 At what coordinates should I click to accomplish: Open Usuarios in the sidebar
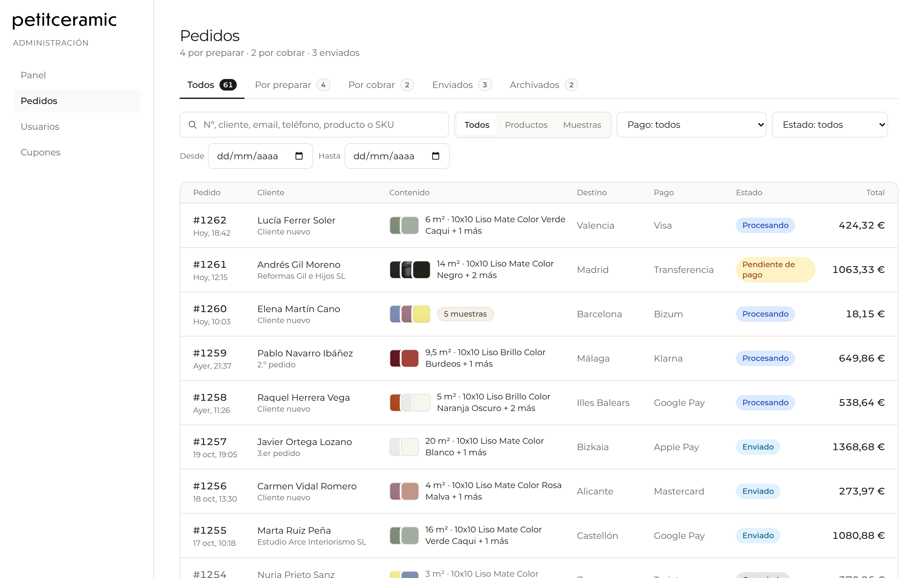[x=76, y=127]
